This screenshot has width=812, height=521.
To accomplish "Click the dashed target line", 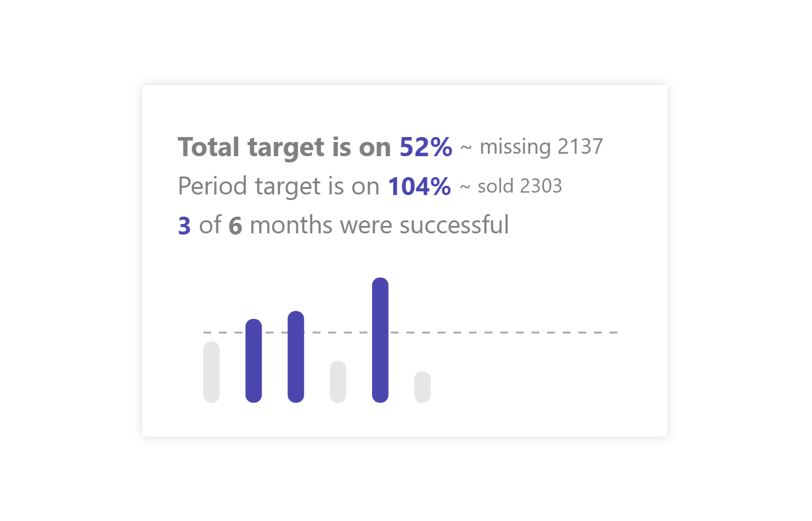I will pyautogui.click(x=506, y=333).
